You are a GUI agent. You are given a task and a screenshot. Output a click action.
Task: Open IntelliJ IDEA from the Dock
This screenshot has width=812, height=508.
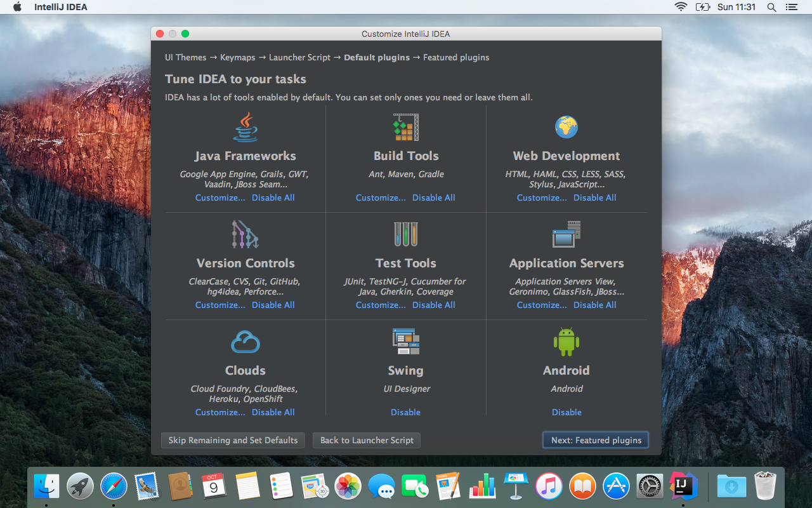[x=684, y=486]
